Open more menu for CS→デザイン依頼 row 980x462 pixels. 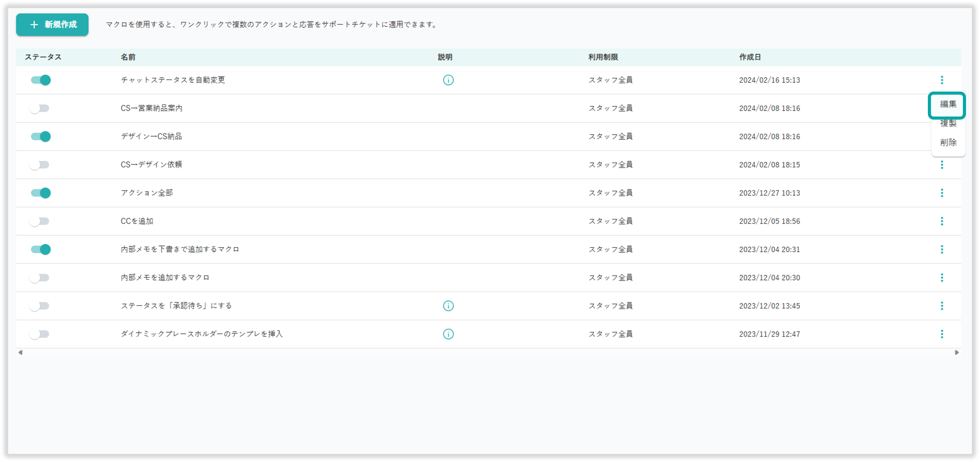pyautogui.click(x=942, y=165)
